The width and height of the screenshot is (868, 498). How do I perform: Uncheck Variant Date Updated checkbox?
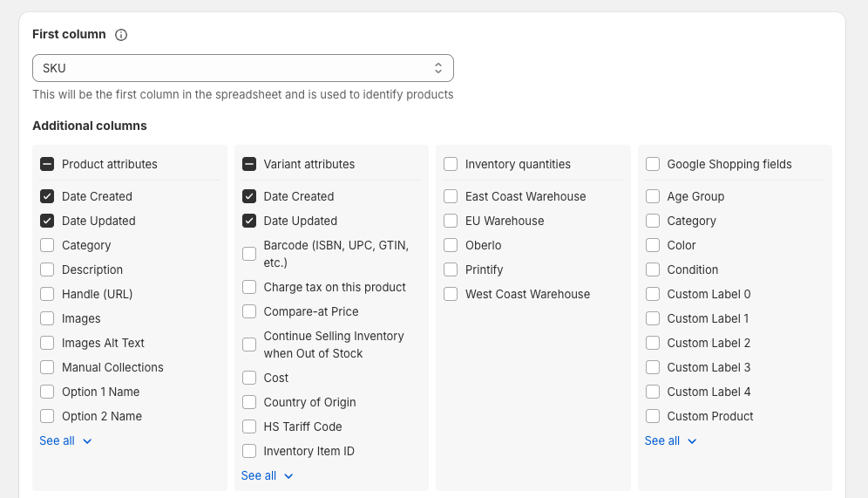point(249,221)
